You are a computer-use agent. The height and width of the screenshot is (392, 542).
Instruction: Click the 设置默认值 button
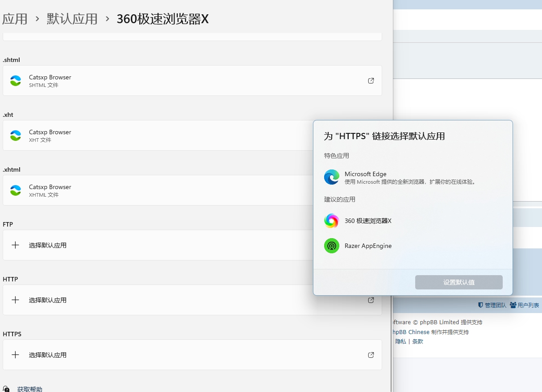point(459,282)
